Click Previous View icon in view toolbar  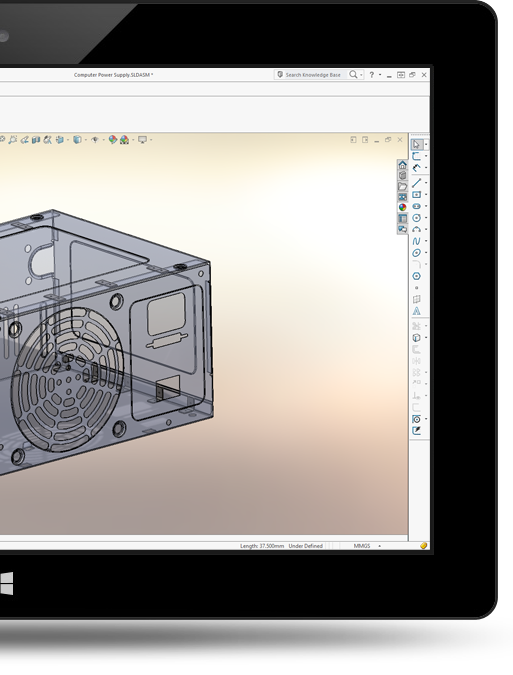coord(25,139)
